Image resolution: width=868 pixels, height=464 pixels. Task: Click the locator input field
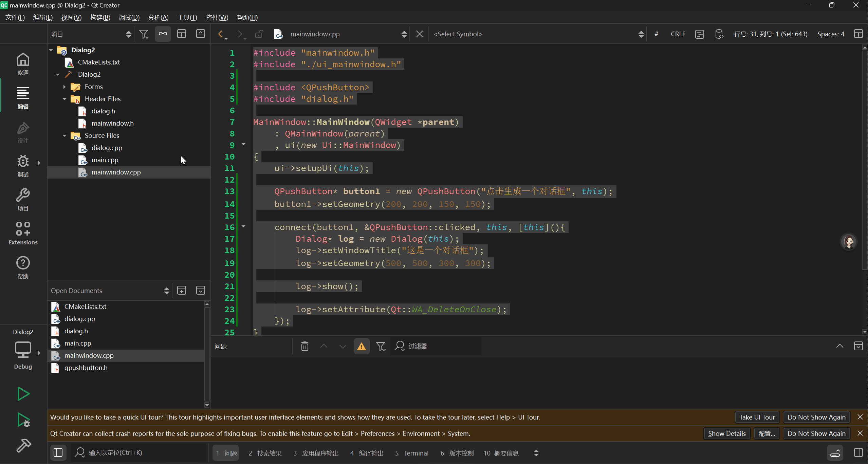[x=138, y=452]
